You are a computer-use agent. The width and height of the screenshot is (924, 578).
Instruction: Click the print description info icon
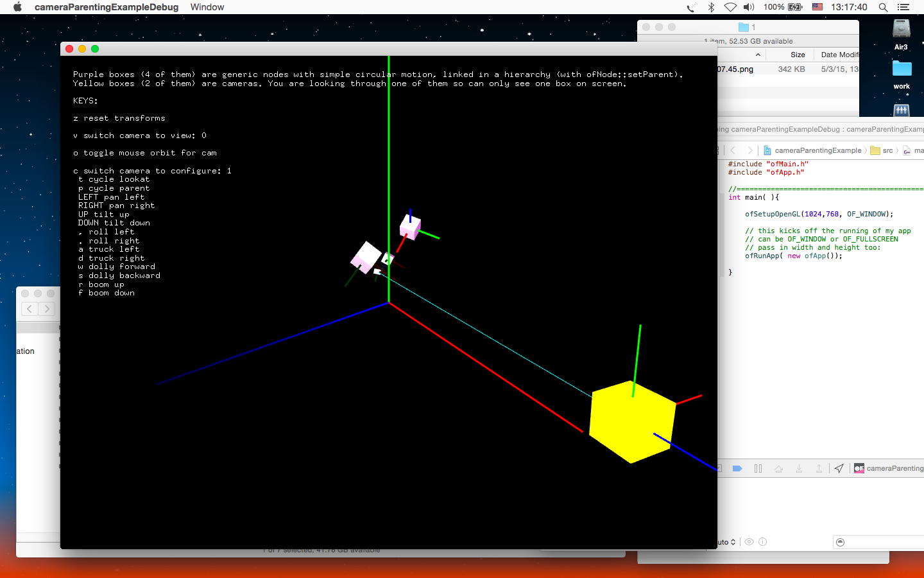(x=763, y=542)
